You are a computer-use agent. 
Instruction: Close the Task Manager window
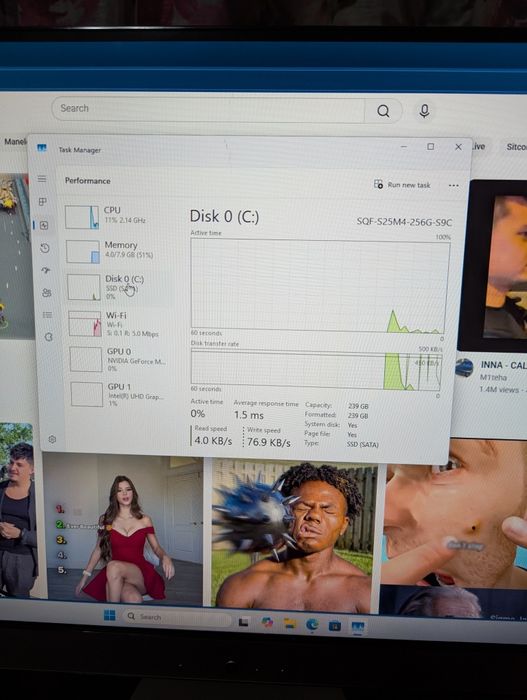458,147
